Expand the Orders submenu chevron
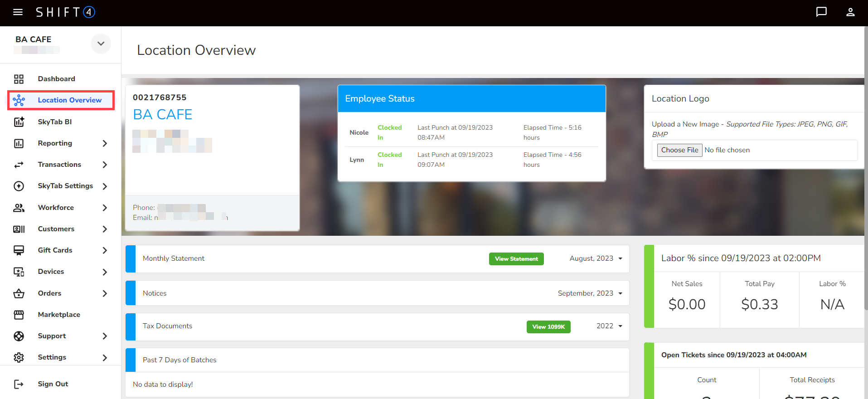868x399 pixels. click(x=105, y=293)
